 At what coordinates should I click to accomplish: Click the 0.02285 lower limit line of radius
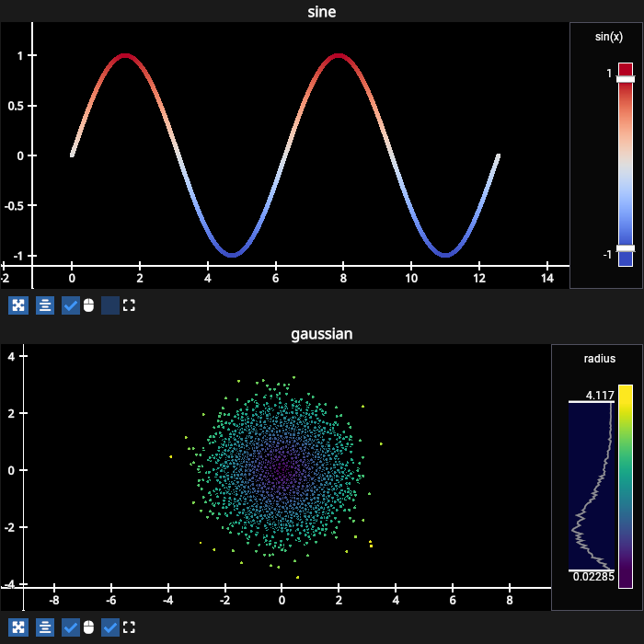click(x=592, y=570)
